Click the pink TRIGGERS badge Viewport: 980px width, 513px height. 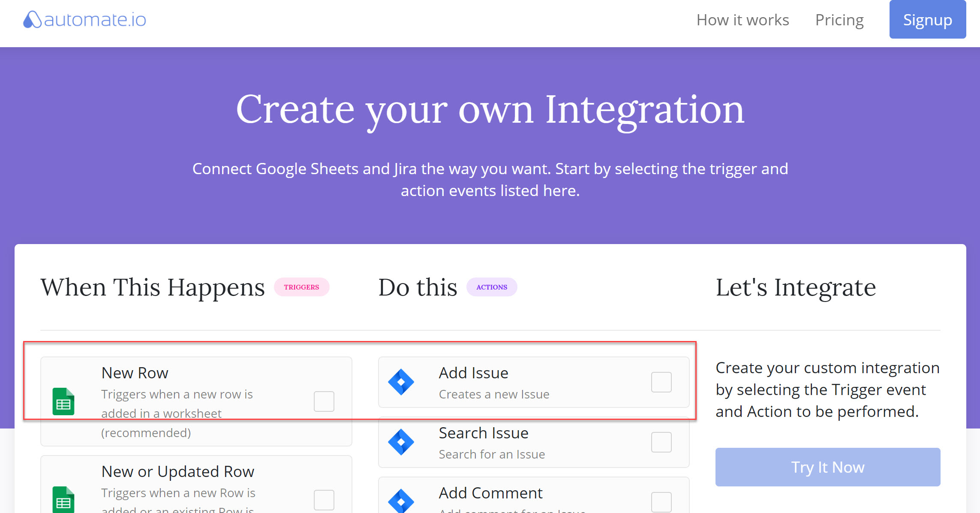click(x=301, y=287)
